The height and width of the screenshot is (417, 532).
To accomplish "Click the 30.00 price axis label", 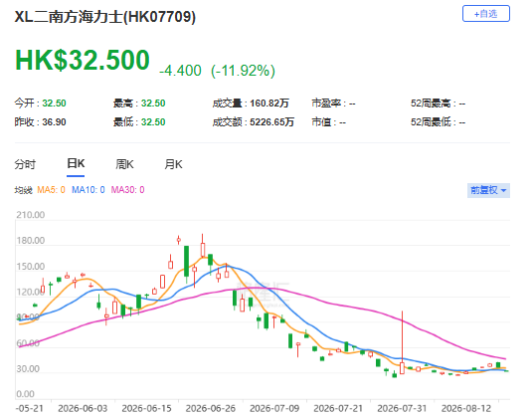I will pos(28,369).
